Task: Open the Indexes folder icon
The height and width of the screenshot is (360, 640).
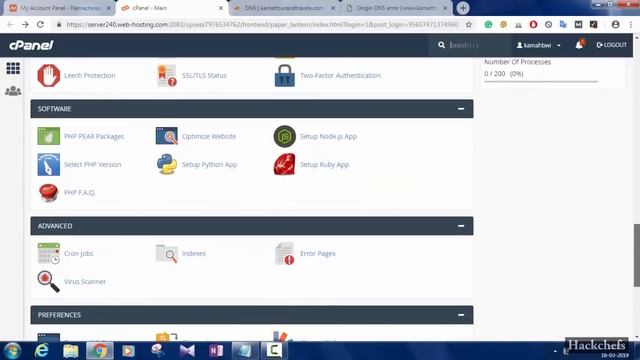Action: 167,253
